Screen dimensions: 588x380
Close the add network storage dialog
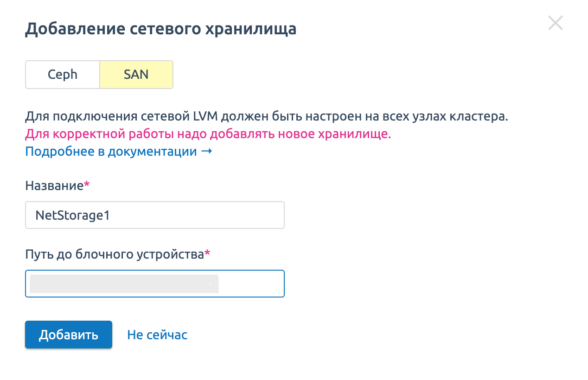click(x=555, y=23)
